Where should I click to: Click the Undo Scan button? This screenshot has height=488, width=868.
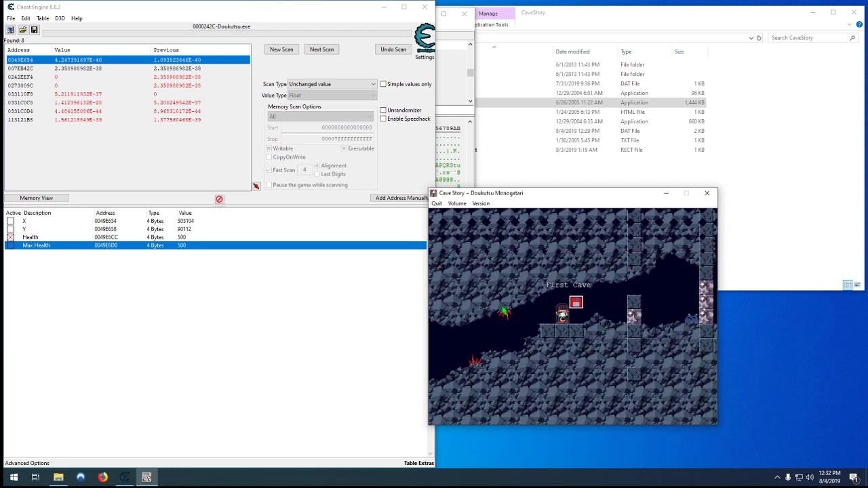393,49
